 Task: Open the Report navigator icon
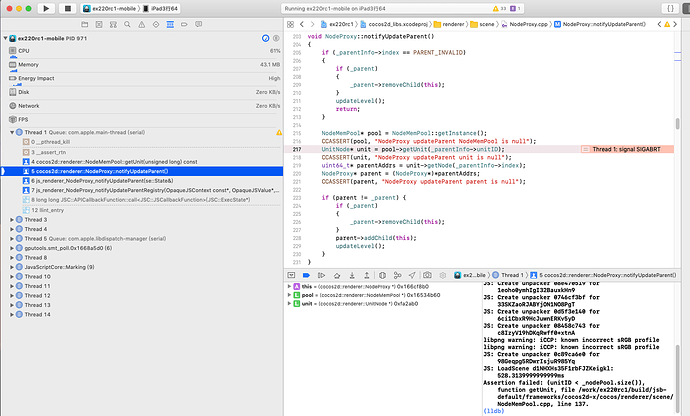pyautogui.click(x=198, y=24)
